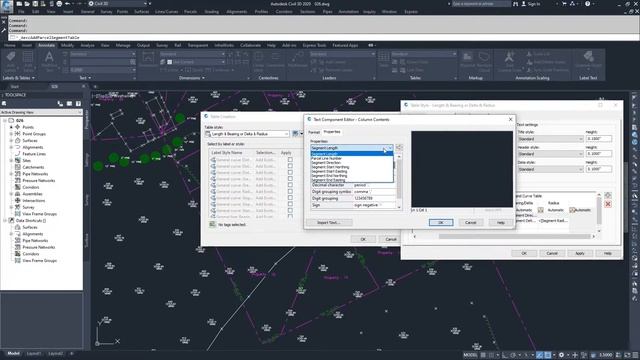
Task: Click the Data style Height input field
Action: click(x=599, y=169)
